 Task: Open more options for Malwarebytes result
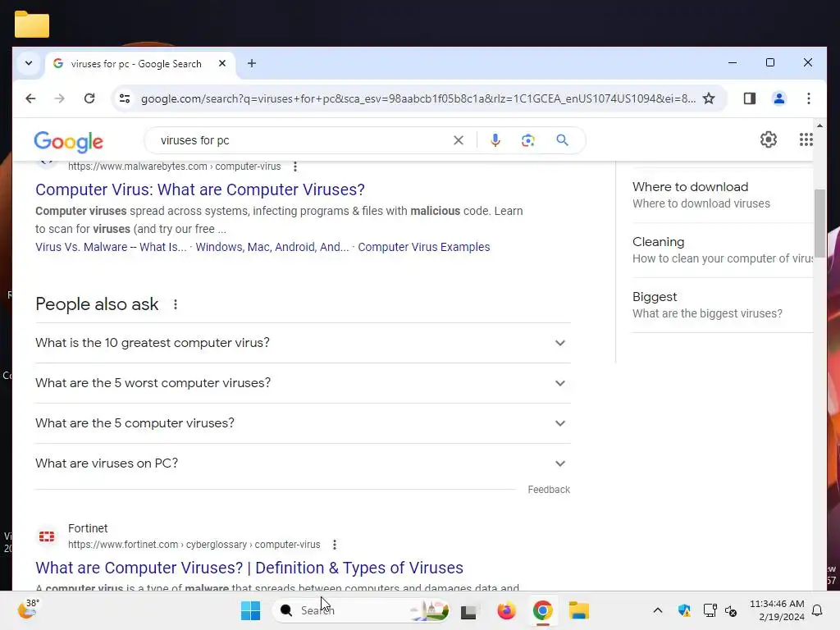point(295,167)
